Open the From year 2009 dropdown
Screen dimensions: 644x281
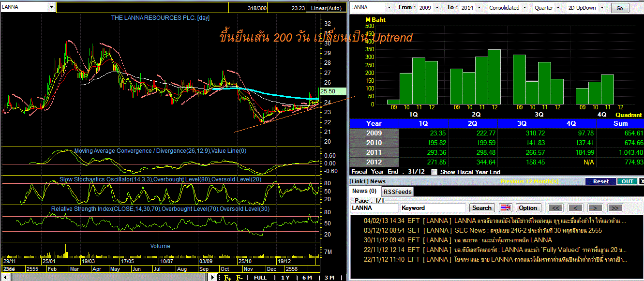[x=437, y=8]
